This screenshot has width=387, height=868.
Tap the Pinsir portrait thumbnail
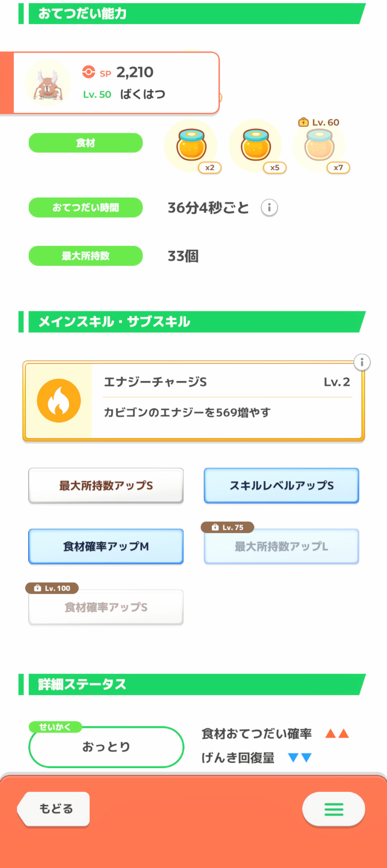tap(48, 83)
